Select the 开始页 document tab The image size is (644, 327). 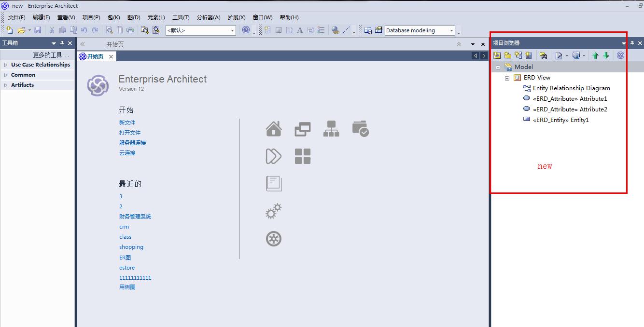96,56
